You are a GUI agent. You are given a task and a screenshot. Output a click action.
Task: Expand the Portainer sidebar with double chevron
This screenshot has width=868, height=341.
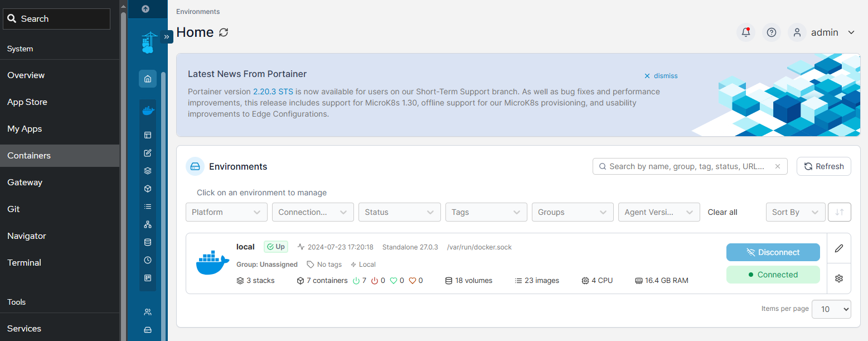[167, 36]
